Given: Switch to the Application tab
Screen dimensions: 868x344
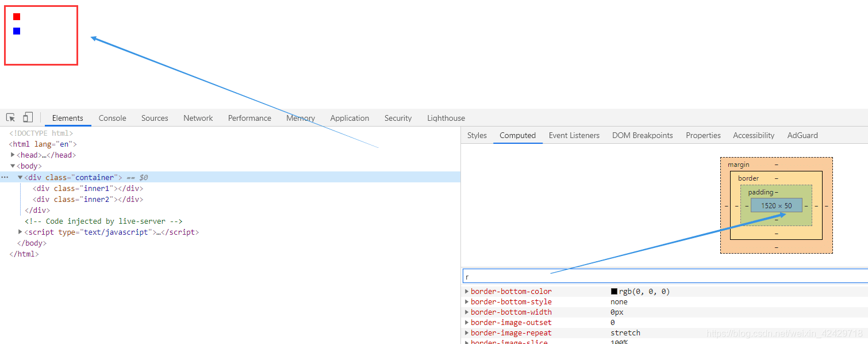Looking at the screenshot, I should click(x=349, y=118).
